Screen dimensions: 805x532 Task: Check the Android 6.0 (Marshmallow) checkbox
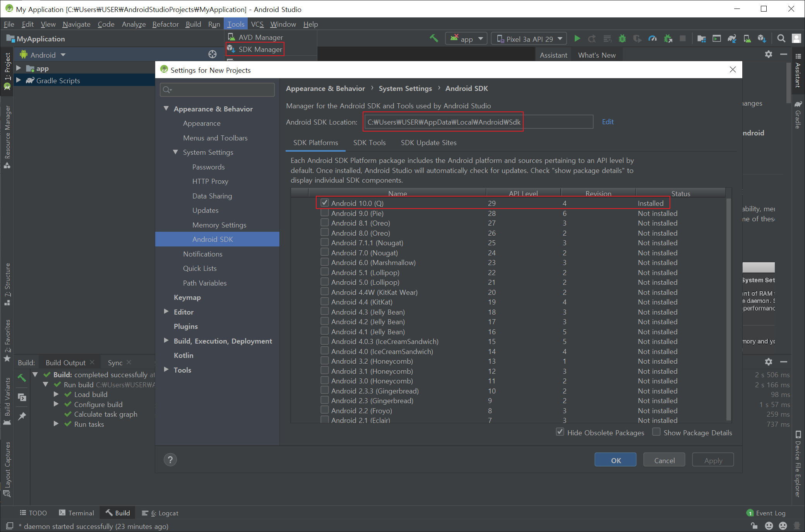pos(324,262)
